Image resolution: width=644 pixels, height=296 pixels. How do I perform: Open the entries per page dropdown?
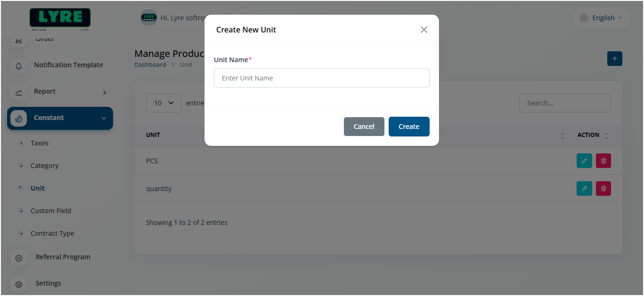click(163, 103)
